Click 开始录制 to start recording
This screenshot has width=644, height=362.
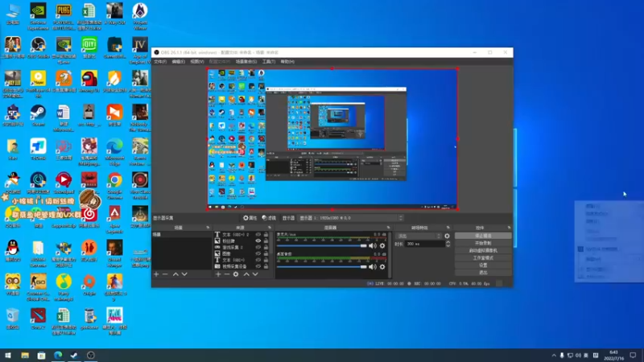pos(483,243)
